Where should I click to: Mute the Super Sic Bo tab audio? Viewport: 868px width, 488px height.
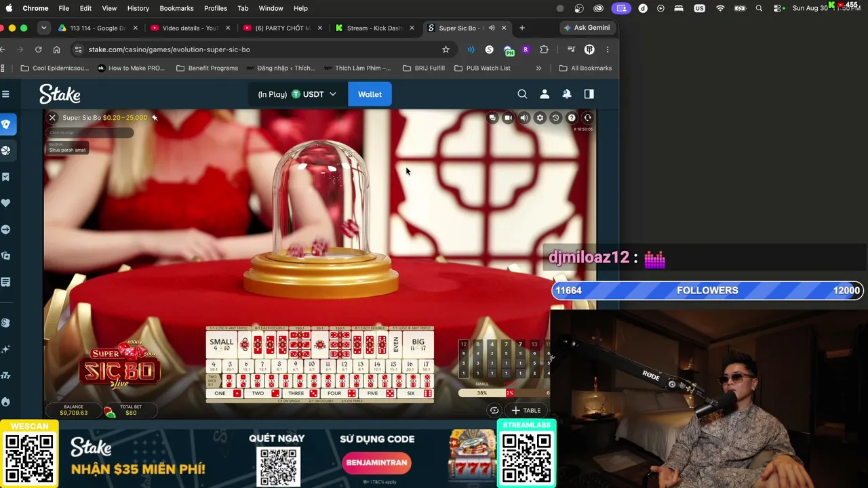[x=492, y=28]
